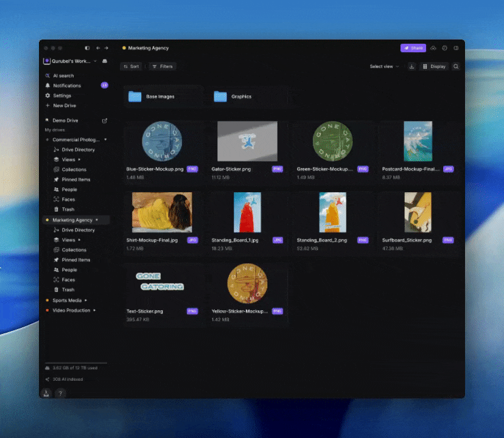
Task: Open the activity history clock icon
Action: [x=444, y=48]
